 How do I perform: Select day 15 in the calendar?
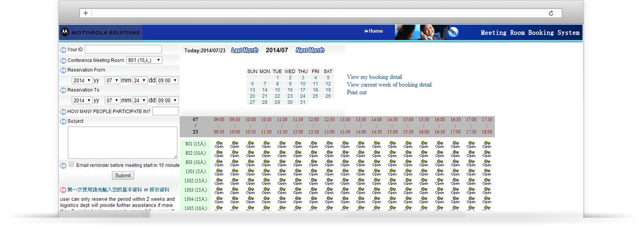pos(277,90)
